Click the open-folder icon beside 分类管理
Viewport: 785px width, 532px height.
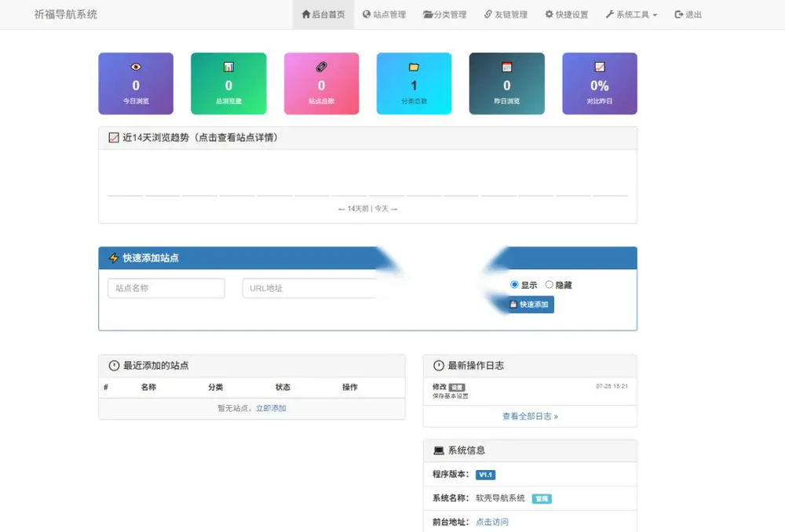(x=428, y=14)
